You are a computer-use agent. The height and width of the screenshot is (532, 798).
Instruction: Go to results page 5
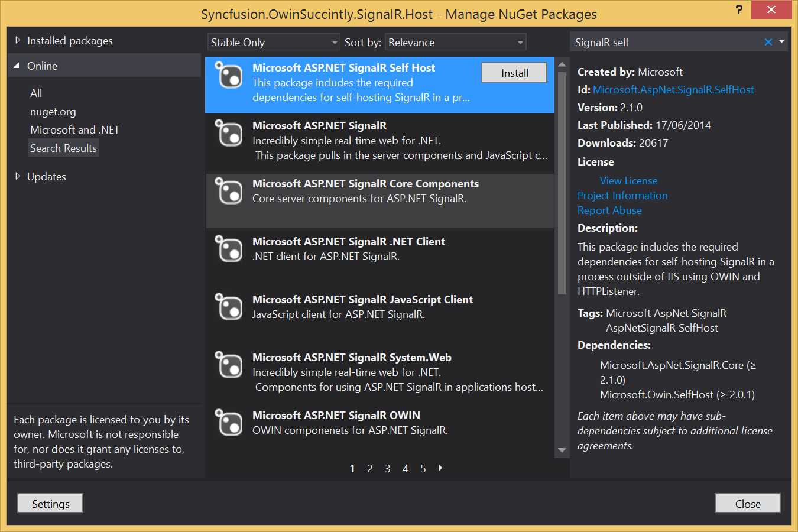tap(423, 468)
